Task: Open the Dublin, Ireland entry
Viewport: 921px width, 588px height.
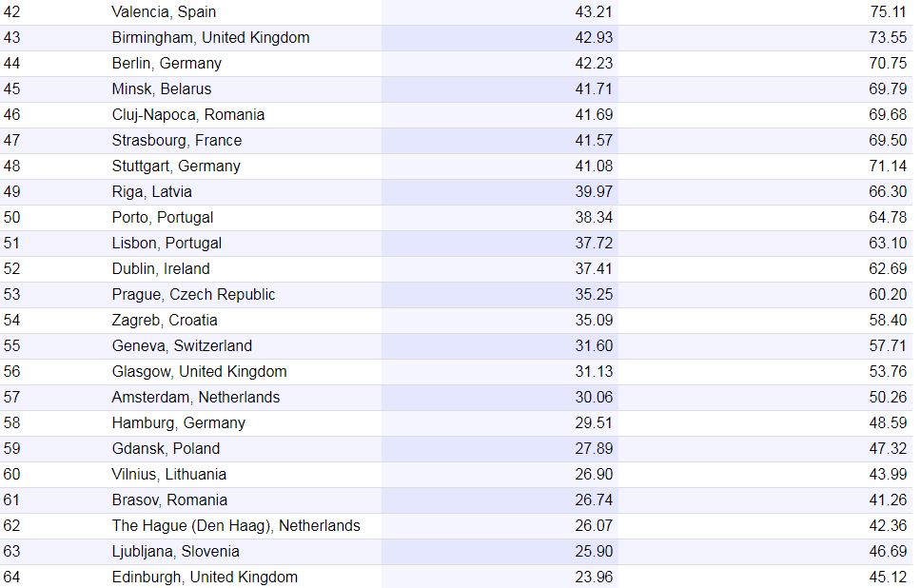Action: pyautogui.click(x=161, y=269)
